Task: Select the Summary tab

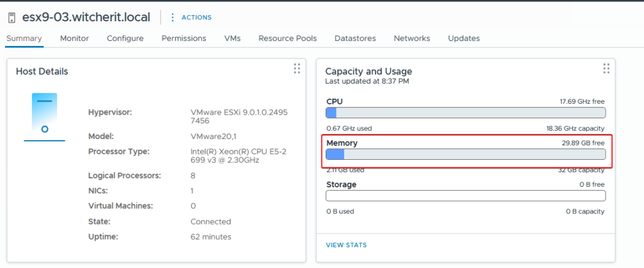Action: click(x=24, y=38)
